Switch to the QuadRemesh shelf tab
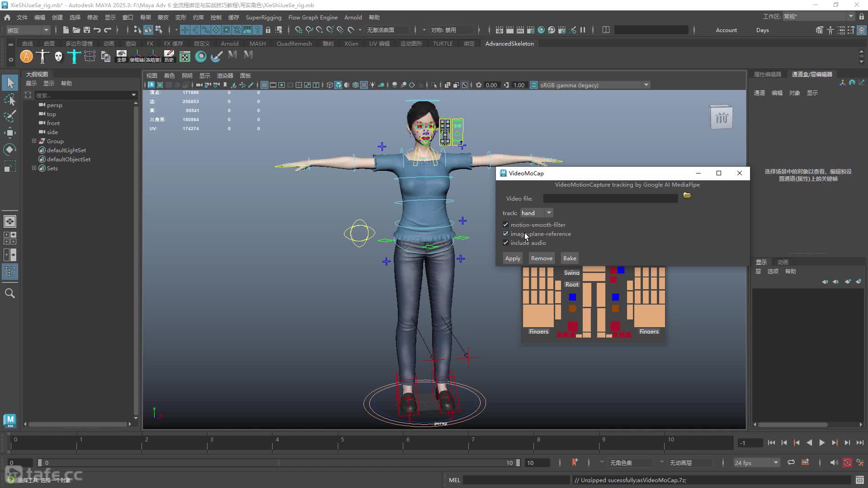Screen dimensions: 868x488 pos(294,43)
